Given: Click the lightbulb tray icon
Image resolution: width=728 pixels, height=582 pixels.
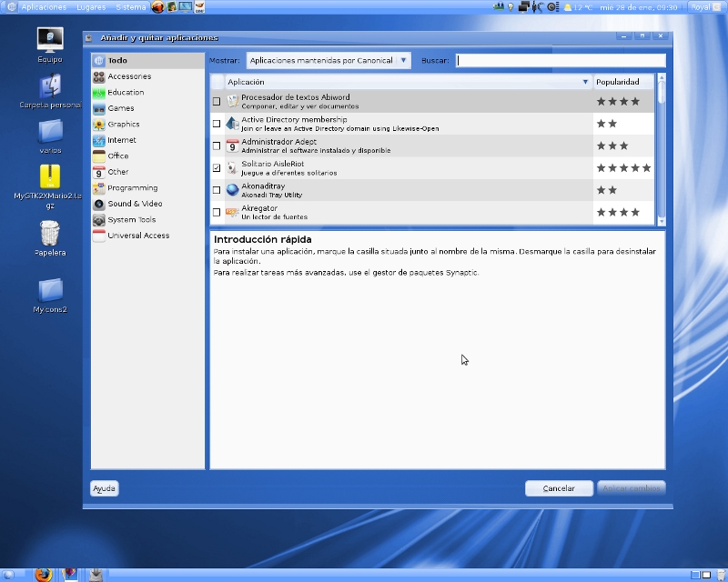Looking at the screenshot, I should (511, 7).
